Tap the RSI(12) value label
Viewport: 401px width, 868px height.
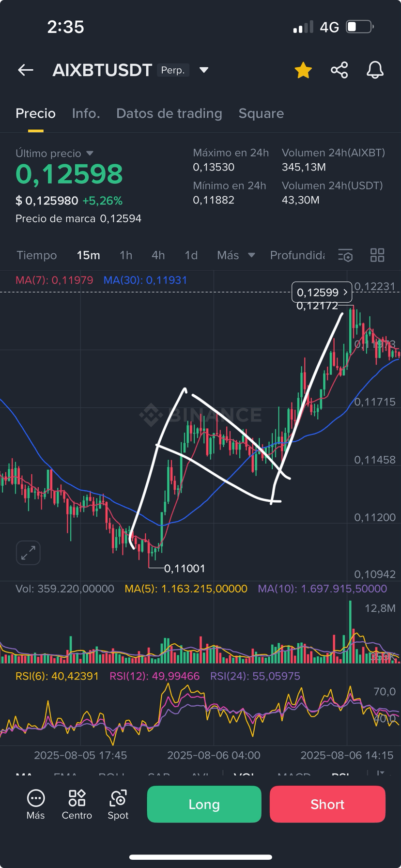[x=154, y=676]
